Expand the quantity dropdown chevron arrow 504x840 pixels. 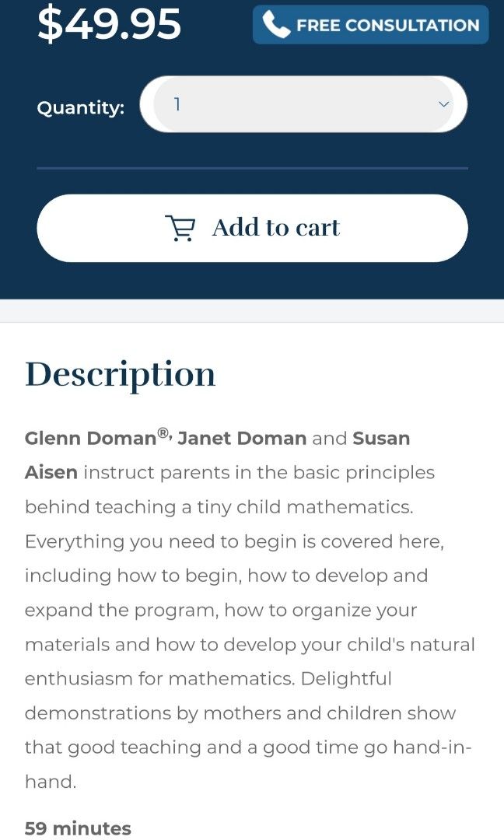(444, 104)
